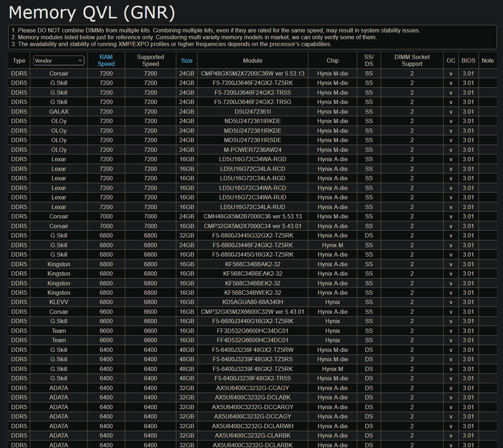Screen dimensions: 503x448
Task: Click the Chip column header
Action: click(x=332, y=60)
